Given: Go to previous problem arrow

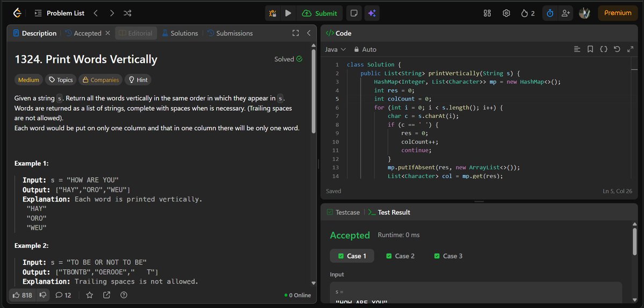Looking at the screenshot, I should [x=96, y=13].
